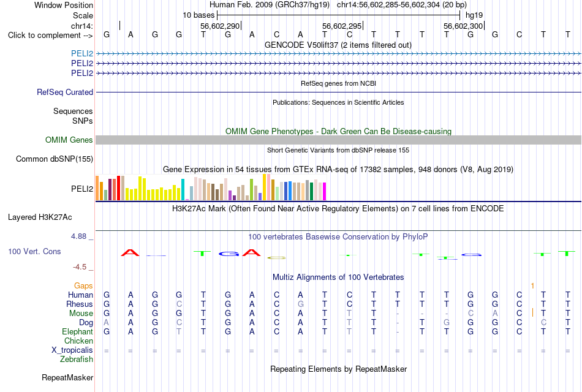The image size is (582, 392).
Task: Select the light-blue PELI2 GENCODE track label
Action: click(82, 53)
